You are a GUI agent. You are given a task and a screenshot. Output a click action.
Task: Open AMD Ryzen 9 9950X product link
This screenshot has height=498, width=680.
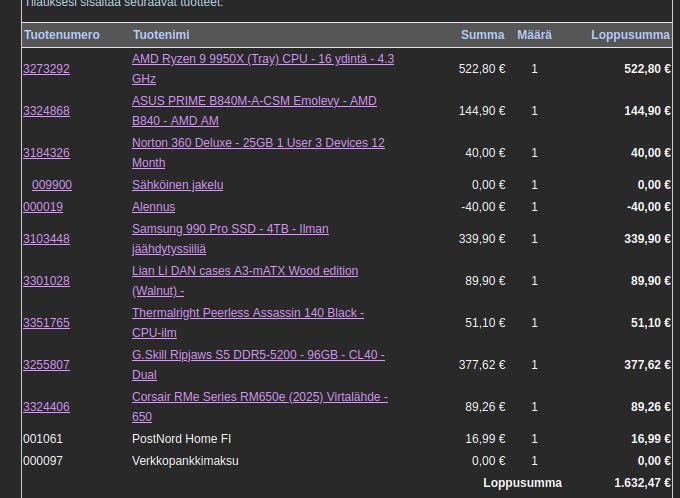(263, 69)
